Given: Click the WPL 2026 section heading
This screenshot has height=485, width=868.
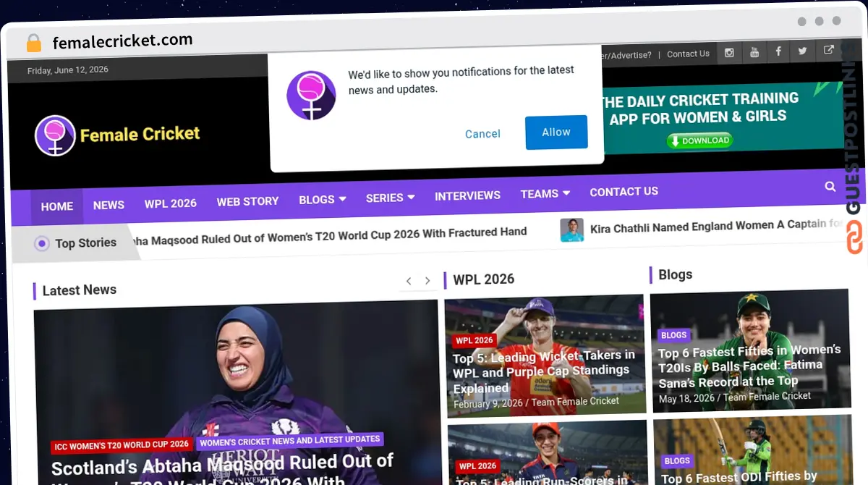Looking at the screenshot, I should [x=483, y=279].
